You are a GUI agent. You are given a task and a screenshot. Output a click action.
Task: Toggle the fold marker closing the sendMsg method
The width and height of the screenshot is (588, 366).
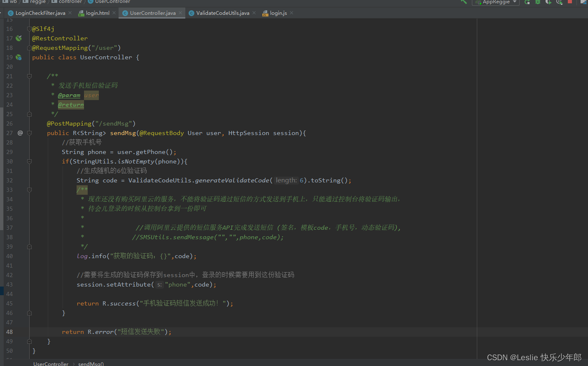coord(29,341)
